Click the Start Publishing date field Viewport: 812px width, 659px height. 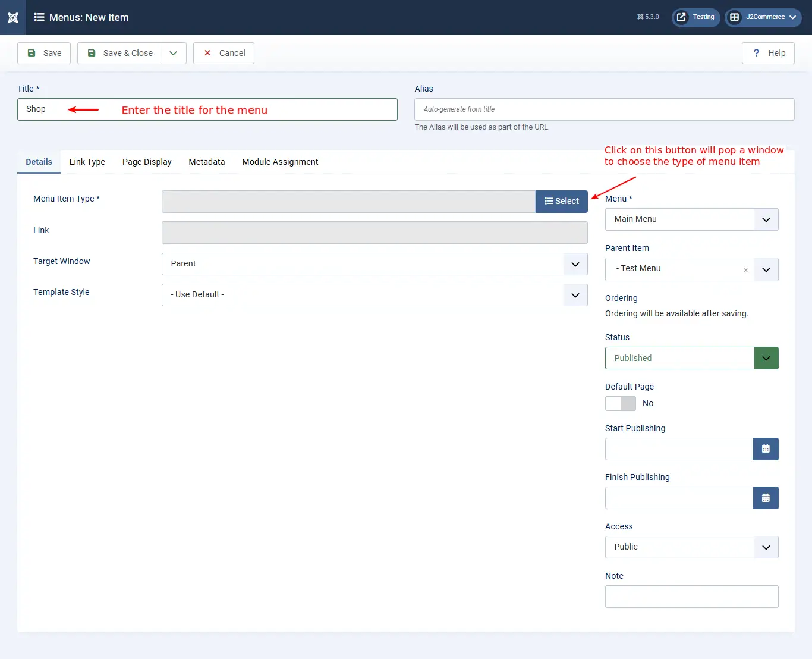pos(679,449)
